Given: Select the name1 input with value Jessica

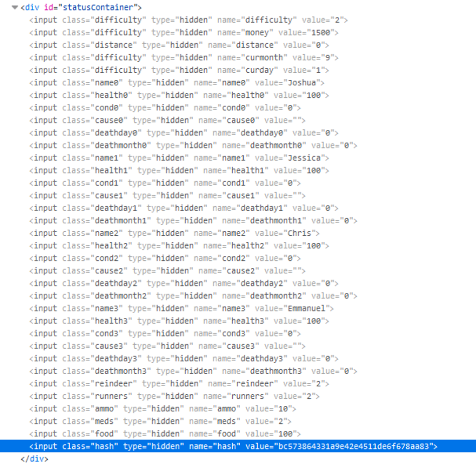Looking at the screenshot, I should [x=179, y=158].
